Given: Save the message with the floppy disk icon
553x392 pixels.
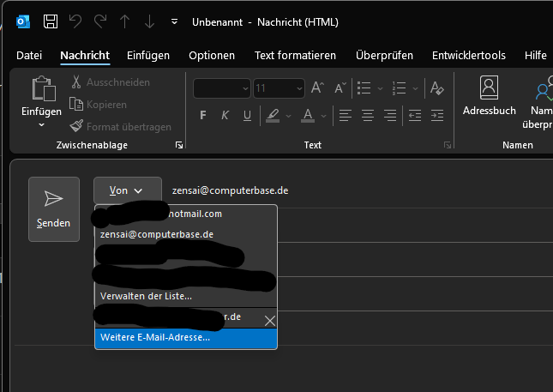Looking at the screenshot, I should click(x=51, y=22).
